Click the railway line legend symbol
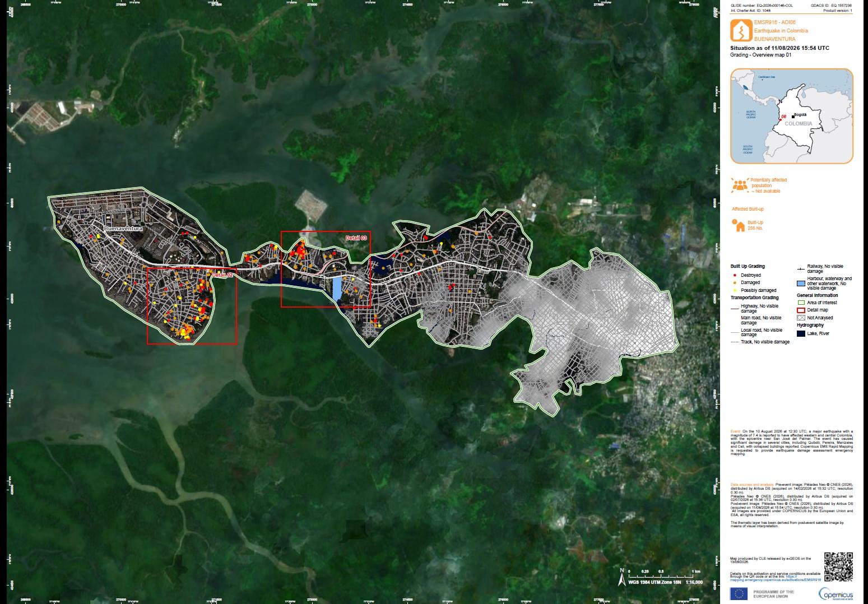This screenshot has width=868, height=604. click(x=800, y=268)
